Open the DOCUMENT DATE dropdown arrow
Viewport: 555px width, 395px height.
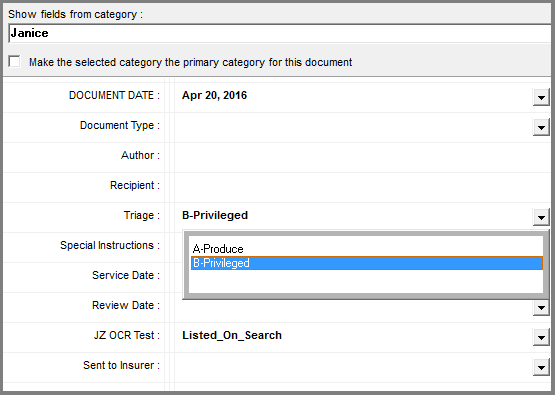541,97
